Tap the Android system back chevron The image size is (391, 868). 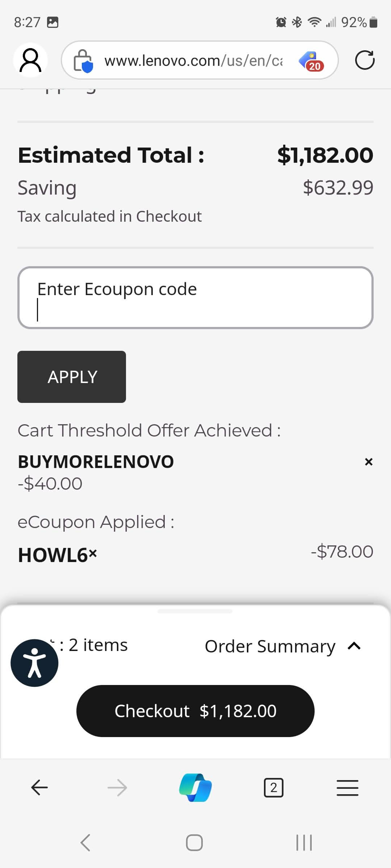[x=85, y=843]
